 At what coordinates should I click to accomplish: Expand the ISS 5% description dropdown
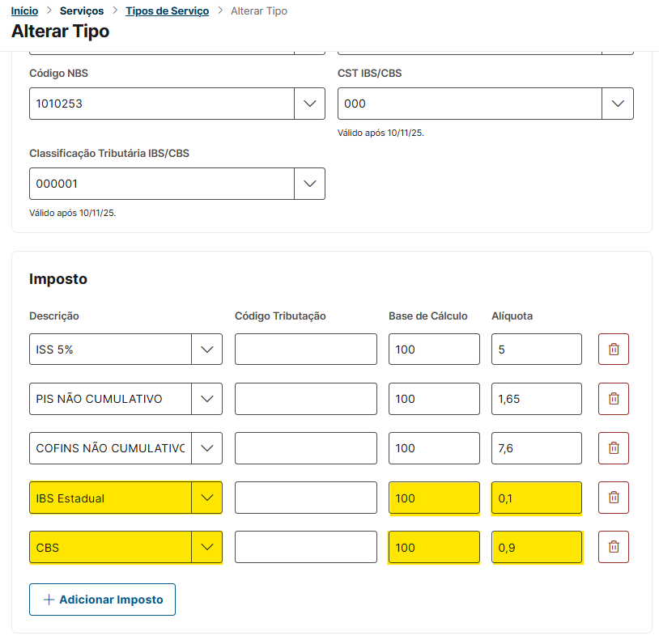(207, 349)
